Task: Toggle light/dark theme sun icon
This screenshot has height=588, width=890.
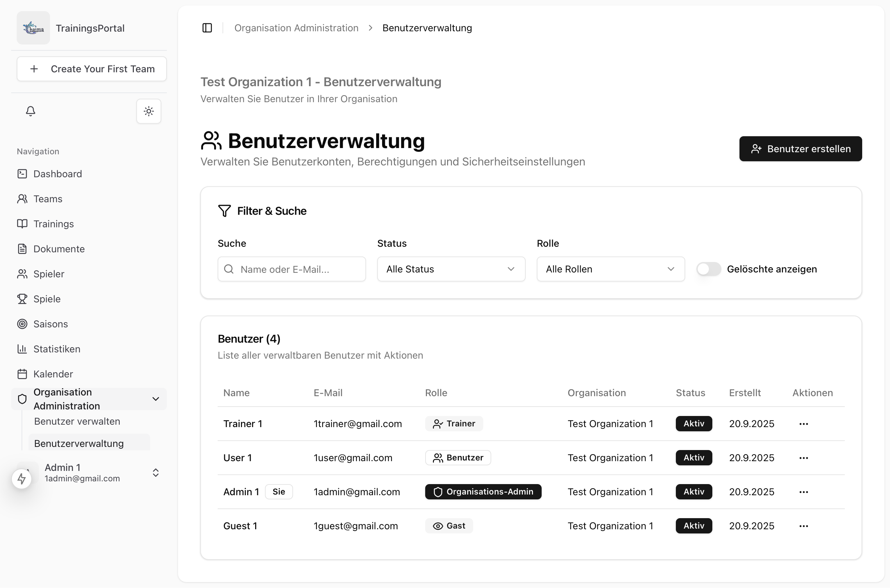Action: point(149,111)
